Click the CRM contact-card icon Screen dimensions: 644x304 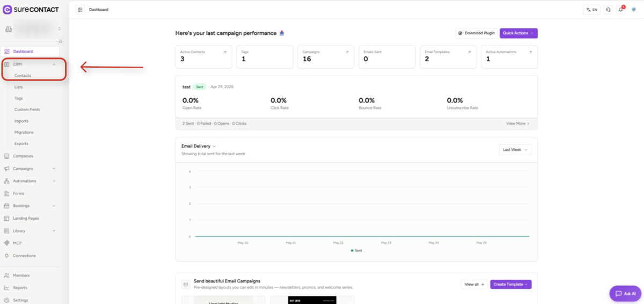pos(6,64)
